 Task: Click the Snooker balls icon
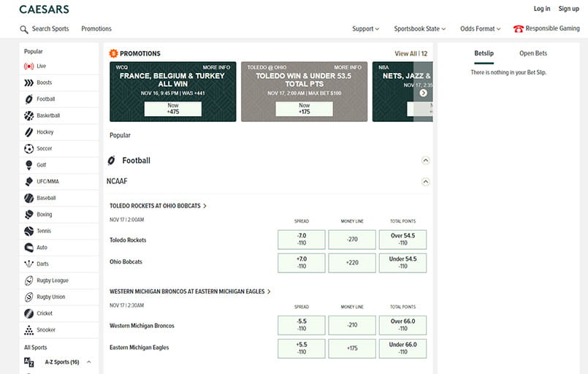[x=29, y=330]
